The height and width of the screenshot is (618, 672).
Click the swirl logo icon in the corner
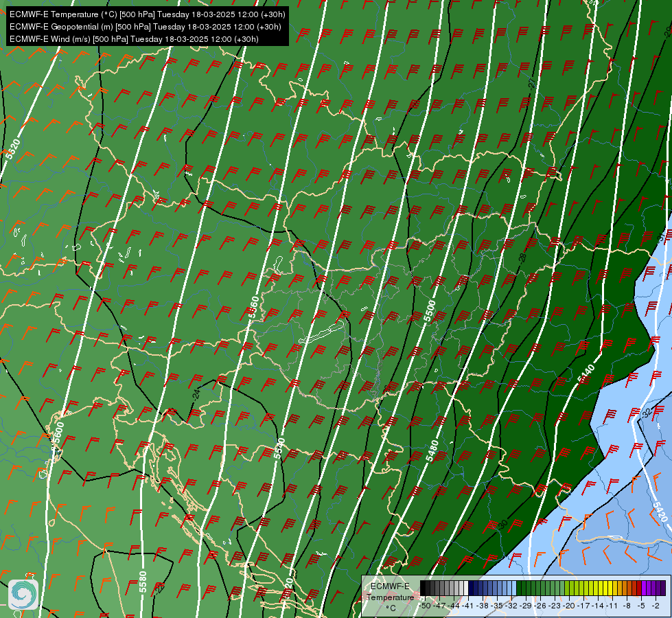pyautogui.click(x=23, y=595)
